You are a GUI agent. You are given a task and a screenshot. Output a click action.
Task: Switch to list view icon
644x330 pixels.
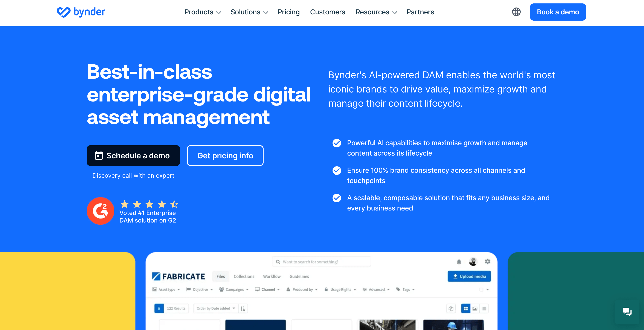coord(484,309)
